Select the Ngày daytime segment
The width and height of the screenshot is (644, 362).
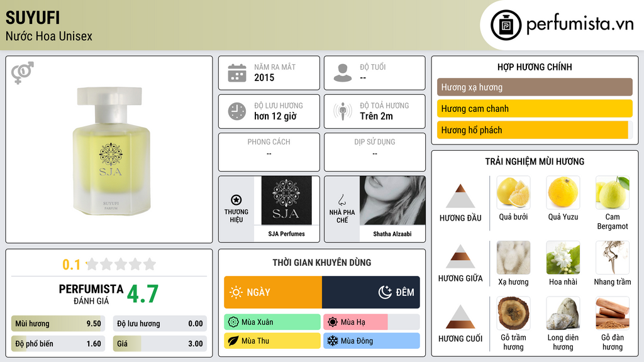[273, 292]
